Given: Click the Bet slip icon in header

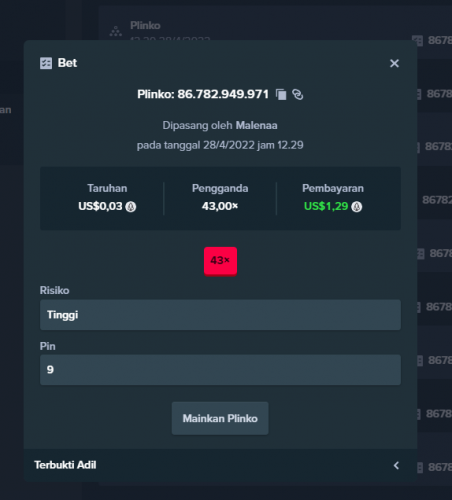Looking at the screenshot, I should click(46, 63).
